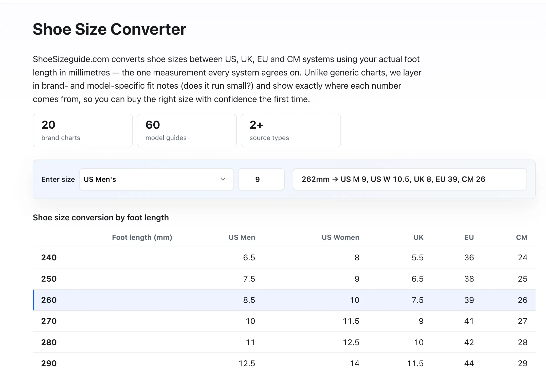Select the highlighted 260 foot length row label
Image resolution: width=546 pixels, height=392 pixels.
49,300
